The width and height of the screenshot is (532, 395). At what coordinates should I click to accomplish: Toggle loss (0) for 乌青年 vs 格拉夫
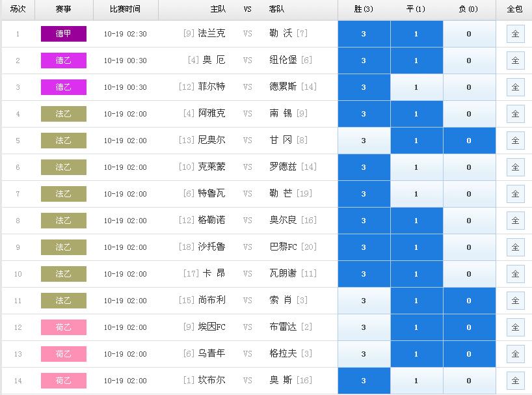click(469, 354)
